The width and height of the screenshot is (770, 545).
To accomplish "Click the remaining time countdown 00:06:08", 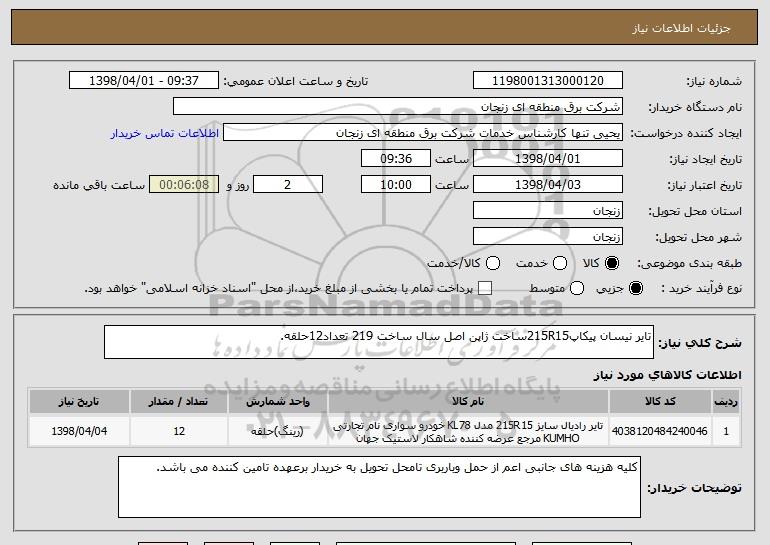I will coord(184,185).
